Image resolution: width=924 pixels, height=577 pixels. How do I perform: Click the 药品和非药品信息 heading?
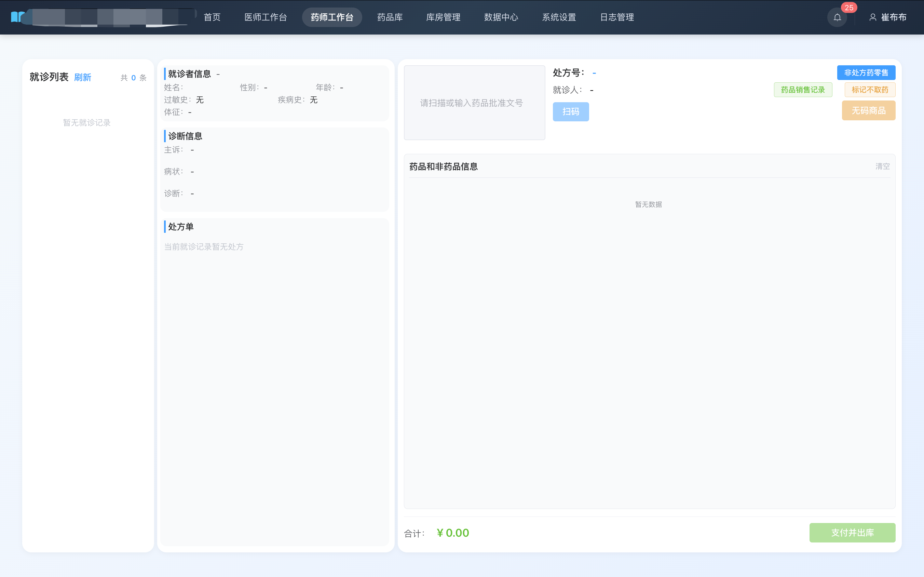click(443, 167)
